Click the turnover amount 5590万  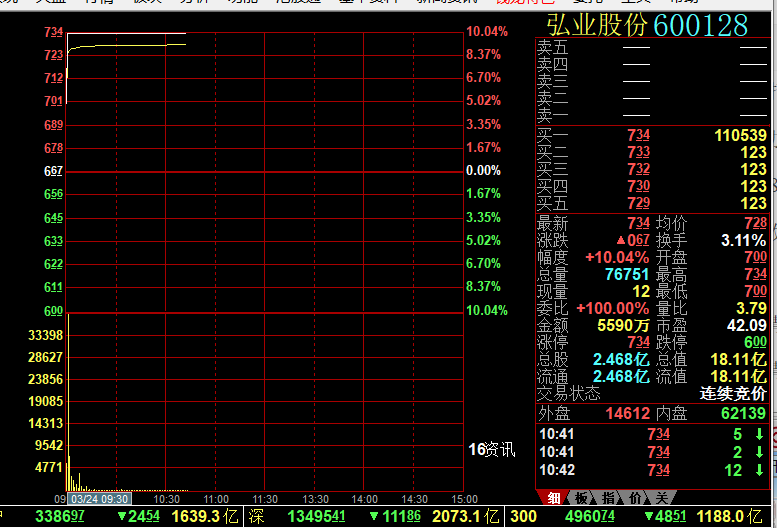(623, 325)
